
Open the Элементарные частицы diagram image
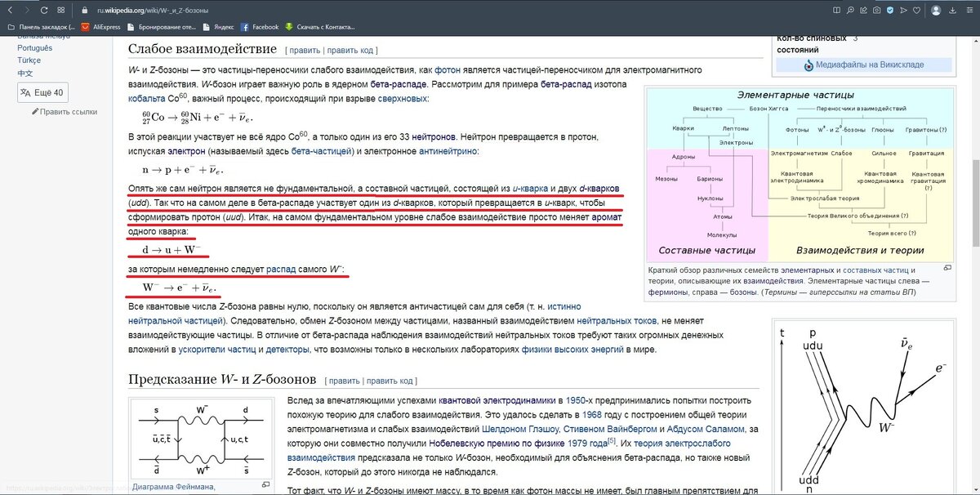coord(800,173)
